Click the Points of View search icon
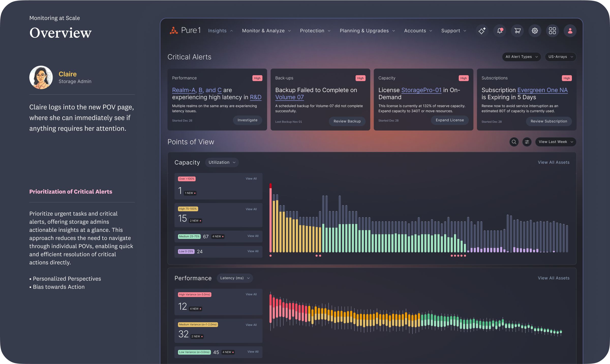610x364 pixels. (x=514, y=142)
